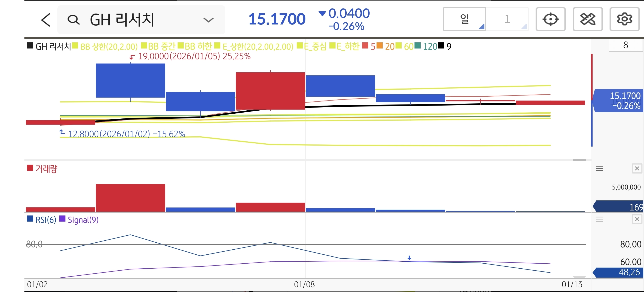The width and height of the screenshot is (644, 292).
Task: Open the volume panel hamburger menu
Action: [x=599, y=169]
